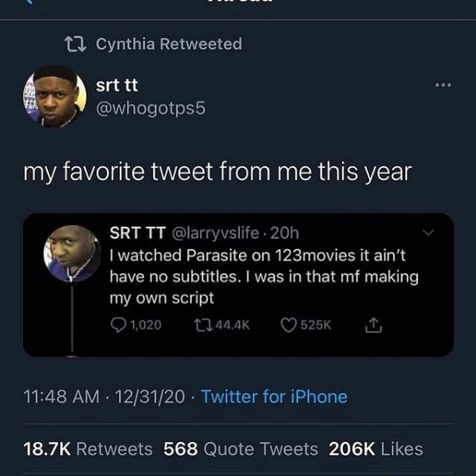476x476 pixels.
Task: Open quoted tweet author's avatar
Action: coord(72,254)
